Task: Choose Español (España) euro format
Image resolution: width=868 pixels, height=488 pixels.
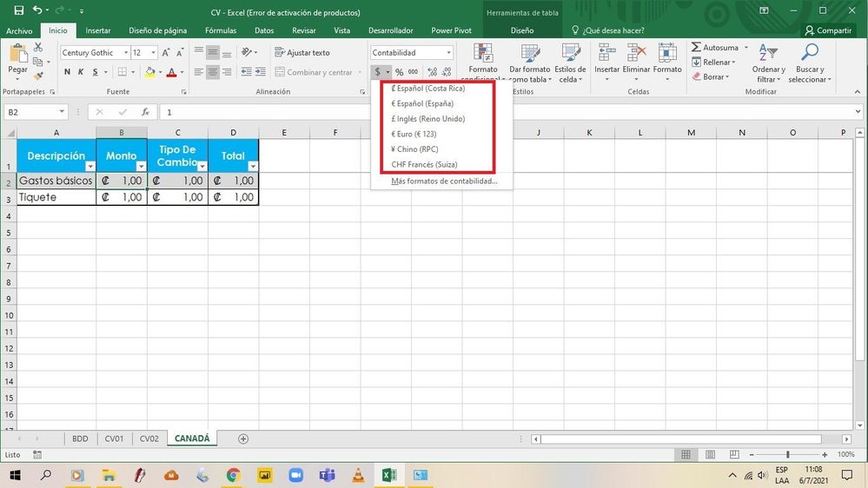Action: point(422,103)
